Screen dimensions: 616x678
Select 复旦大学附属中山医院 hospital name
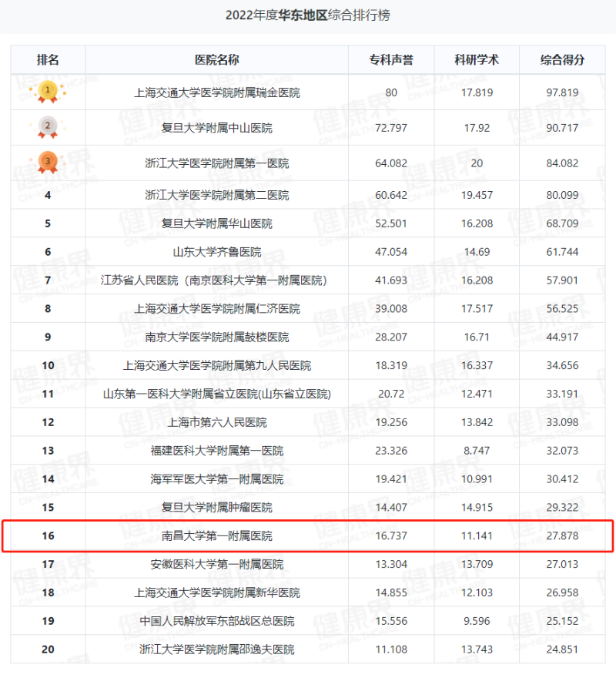tap(216, 128)
